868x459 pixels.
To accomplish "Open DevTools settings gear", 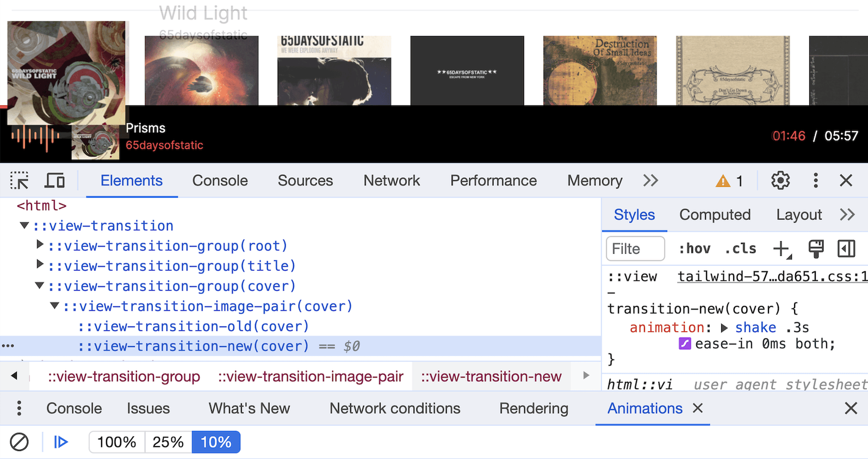I will [x=780, y=181].
